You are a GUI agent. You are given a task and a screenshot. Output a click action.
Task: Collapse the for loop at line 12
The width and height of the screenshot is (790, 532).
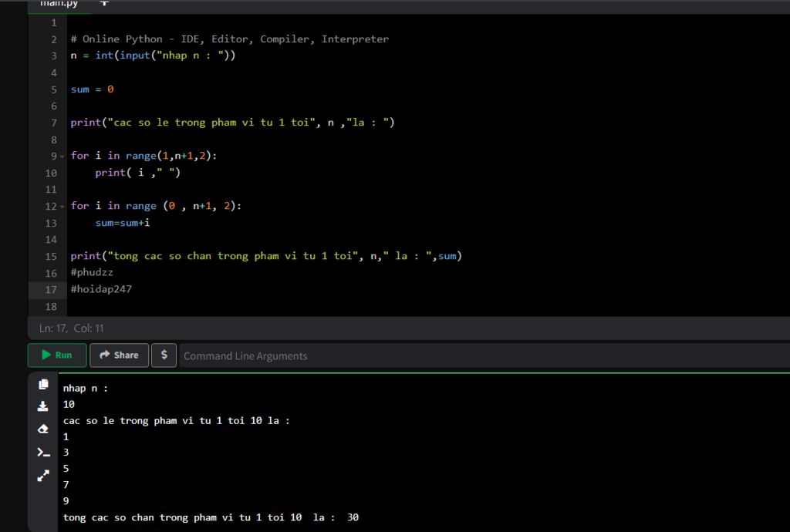pos(62,207)
